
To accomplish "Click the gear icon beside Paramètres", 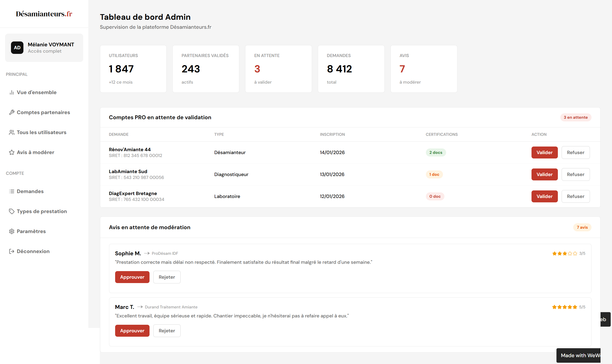I will (x=11, y=231).
